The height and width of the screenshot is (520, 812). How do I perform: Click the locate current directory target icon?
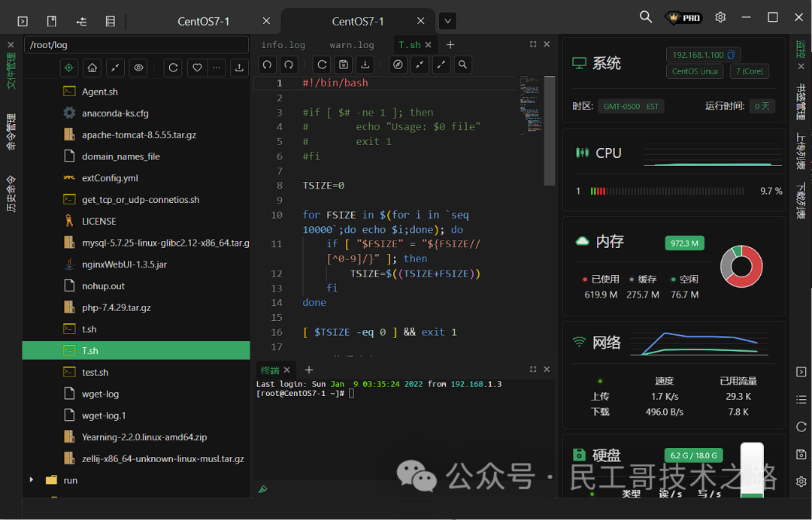click(x=69, y=68)
